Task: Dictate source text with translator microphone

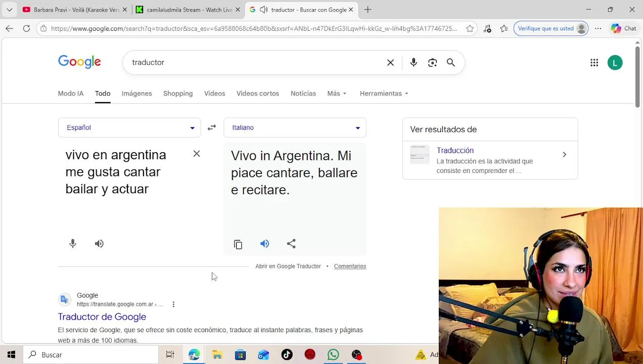Action: click(73, 244)
